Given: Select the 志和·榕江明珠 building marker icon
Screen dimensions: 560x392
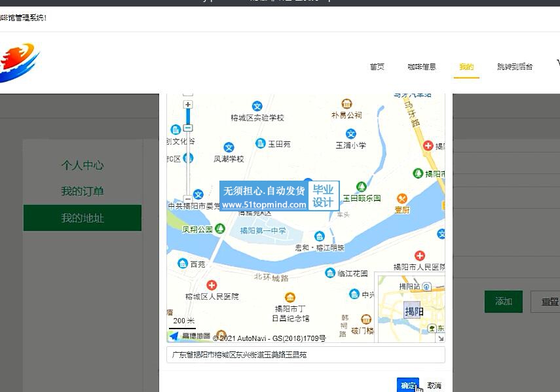Looking at the screenshot, I should click(319, 236).
